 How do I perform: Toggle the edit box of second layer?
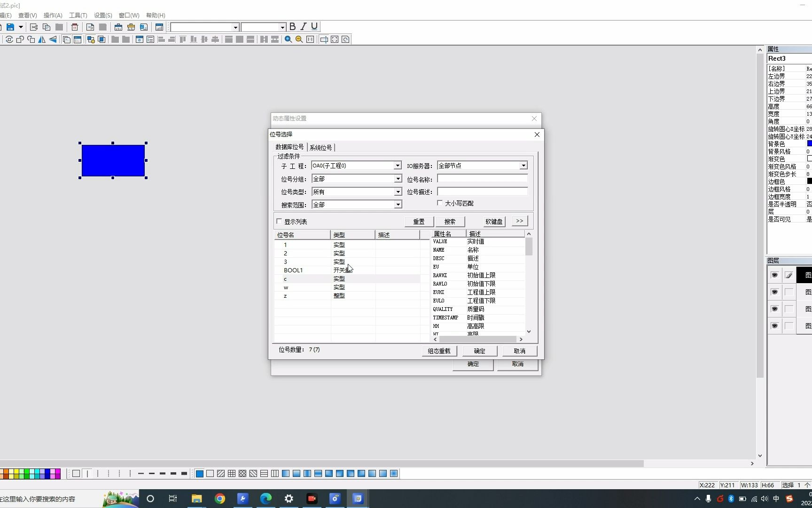tap(789, 292)
